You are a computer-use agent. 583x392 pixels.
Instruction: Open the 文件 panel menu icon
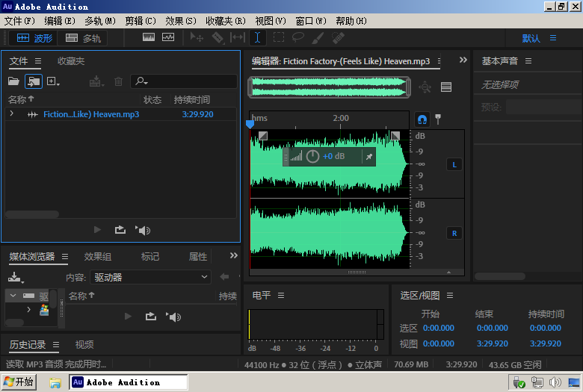[x=38, y=61]
